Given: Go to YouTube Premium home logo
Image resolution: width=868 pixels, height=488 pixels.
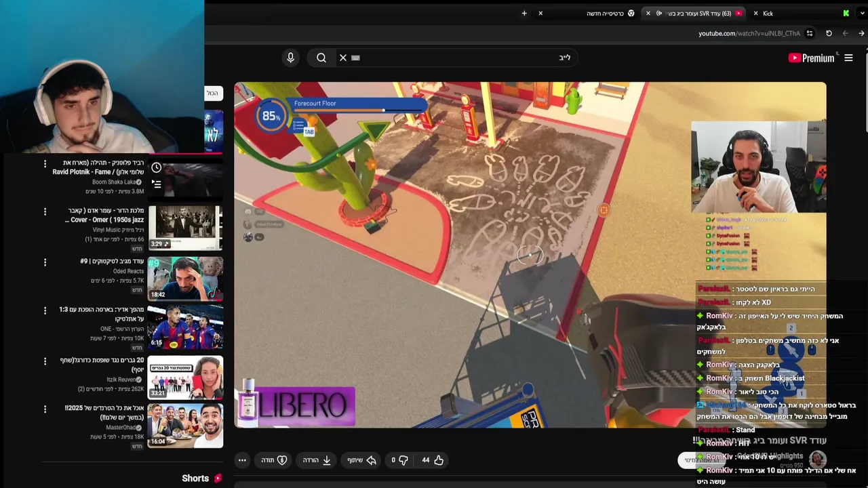Looking at the screenshot, I should tap(812, 58).
